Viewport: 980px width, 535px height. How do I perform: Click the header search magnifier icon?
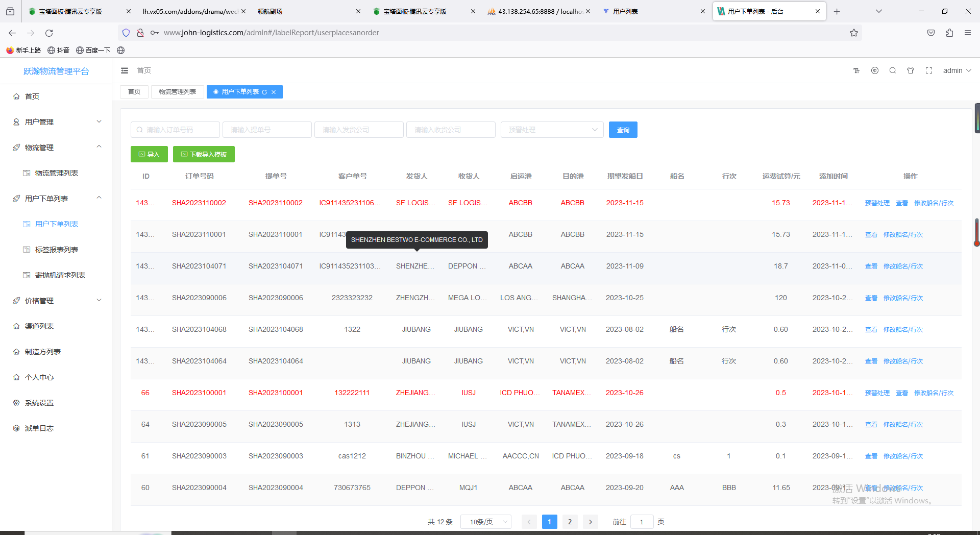tap(893, 70)
